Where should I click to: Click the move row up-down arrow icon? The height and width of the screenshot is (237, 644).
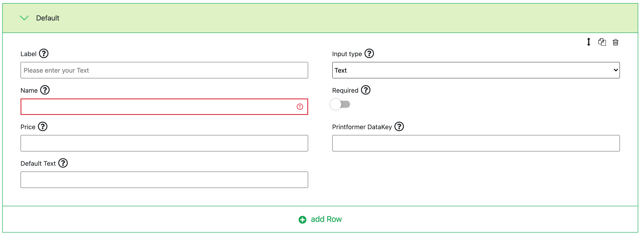(588, 42)
